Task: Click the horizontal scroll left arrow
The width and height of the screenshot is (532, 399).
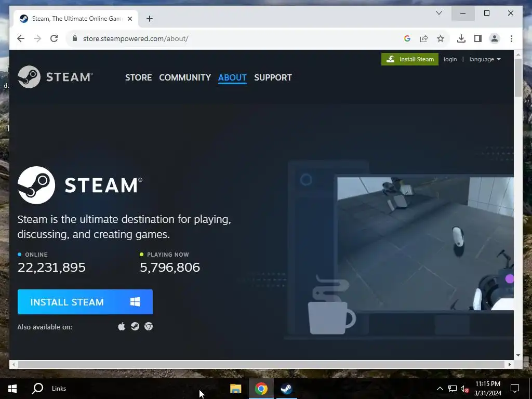Action: coord(13,364)
